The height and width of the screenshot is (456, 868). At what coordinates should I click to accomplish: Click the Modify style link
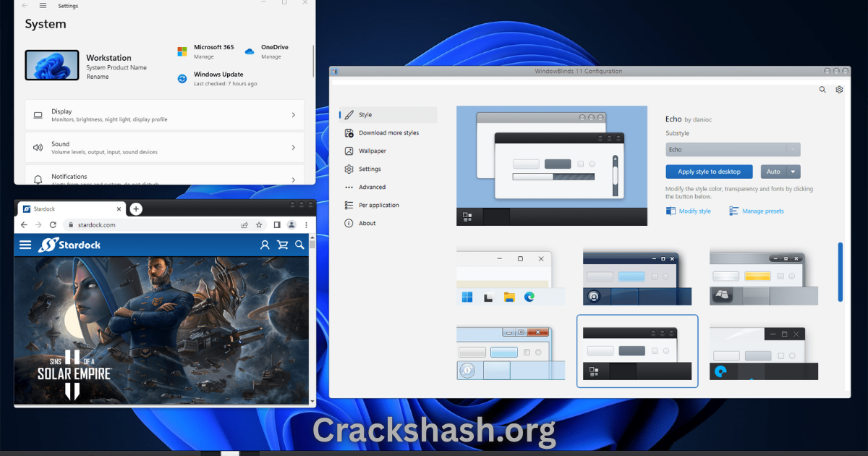coord(694,211)
